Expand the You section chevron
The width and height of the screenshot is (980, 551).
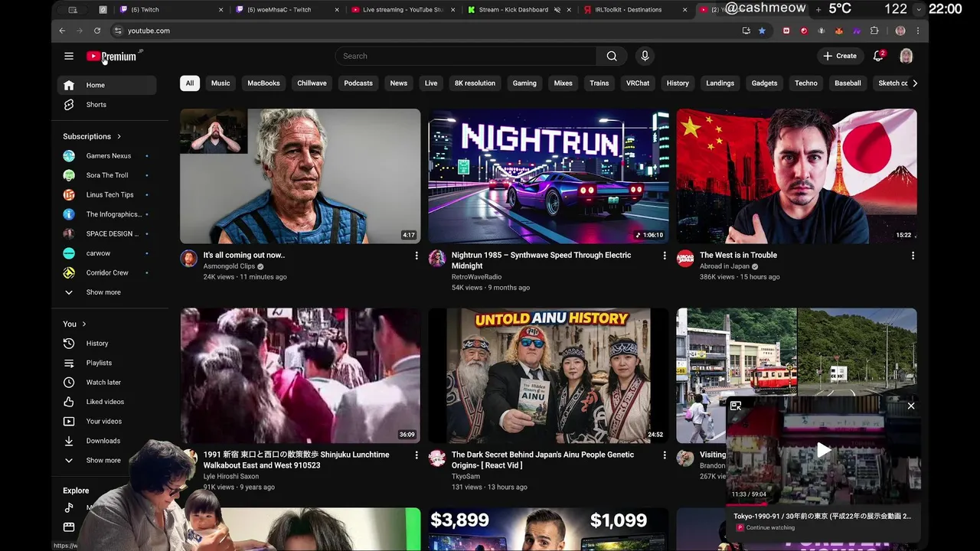pos(84,324)
